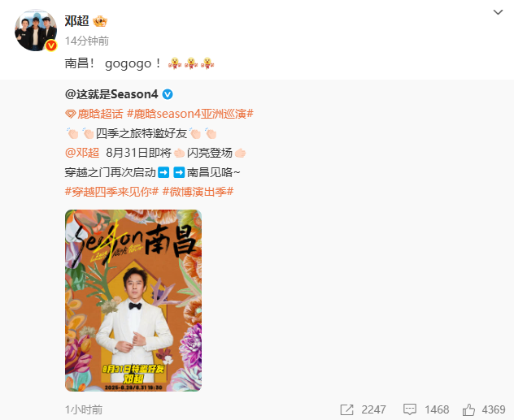Click the repost share icon
This screenshot has width=514, height=420.
tap(346, 409)
